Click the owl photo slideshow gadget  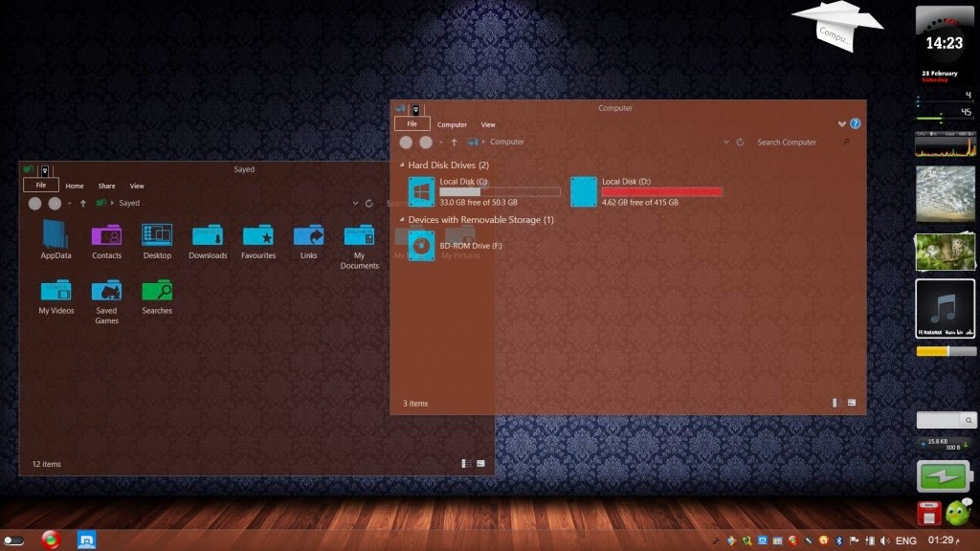(945, 252)
